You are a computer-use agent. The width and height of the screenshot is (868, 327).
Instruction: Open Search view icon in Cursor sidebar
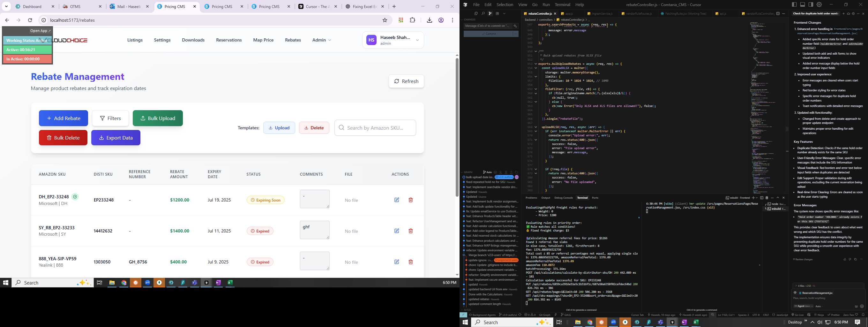tap(483, 13)
